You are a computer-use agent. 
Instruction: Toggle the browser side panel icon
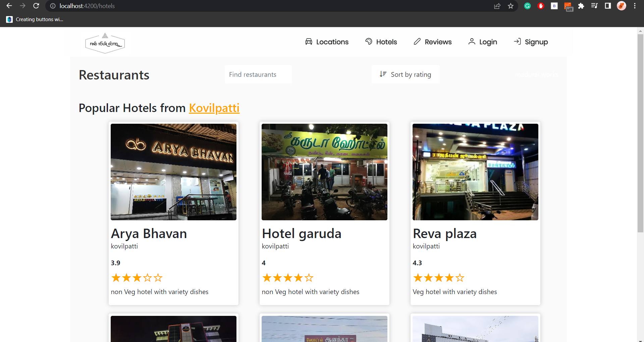[x=608, y=6]
